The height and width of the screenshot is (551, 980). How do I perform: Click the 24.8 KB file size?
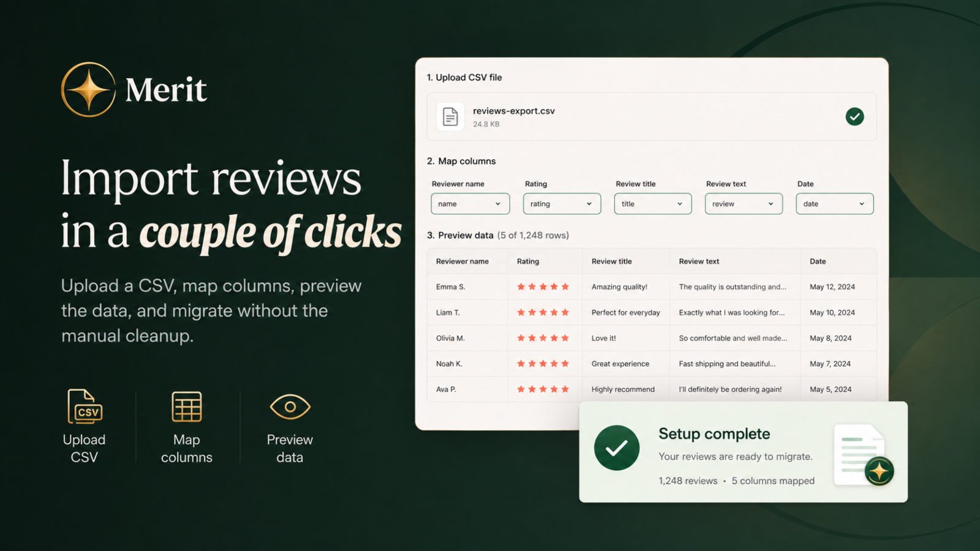486,124
